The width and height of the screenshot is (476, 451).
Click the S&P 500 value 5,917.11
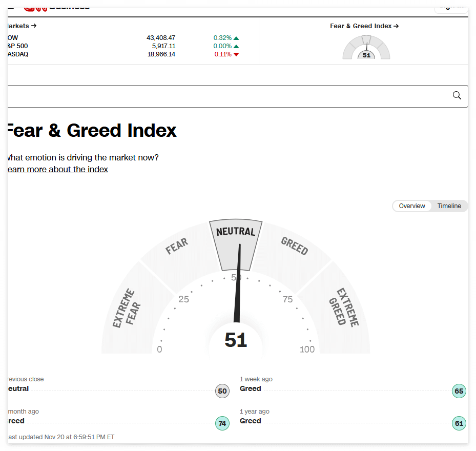163,46
